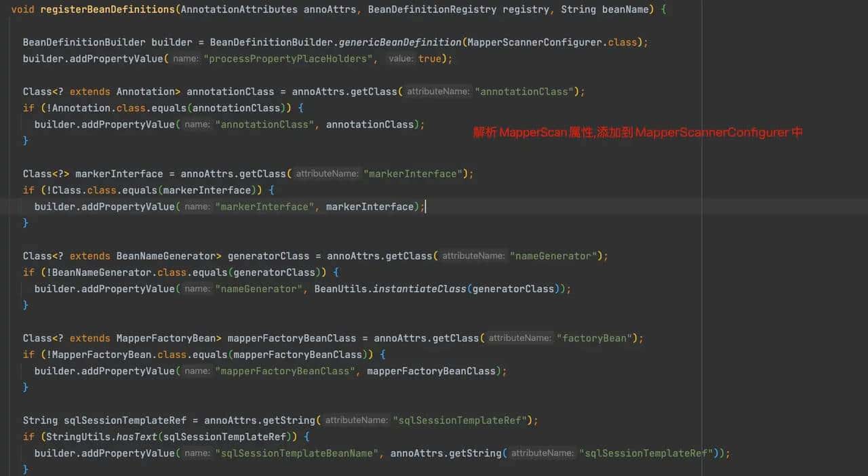Click the "nameGenerator" string in getClass call
The height and width of the screenshot is (476, 868).
click(555, 256)
